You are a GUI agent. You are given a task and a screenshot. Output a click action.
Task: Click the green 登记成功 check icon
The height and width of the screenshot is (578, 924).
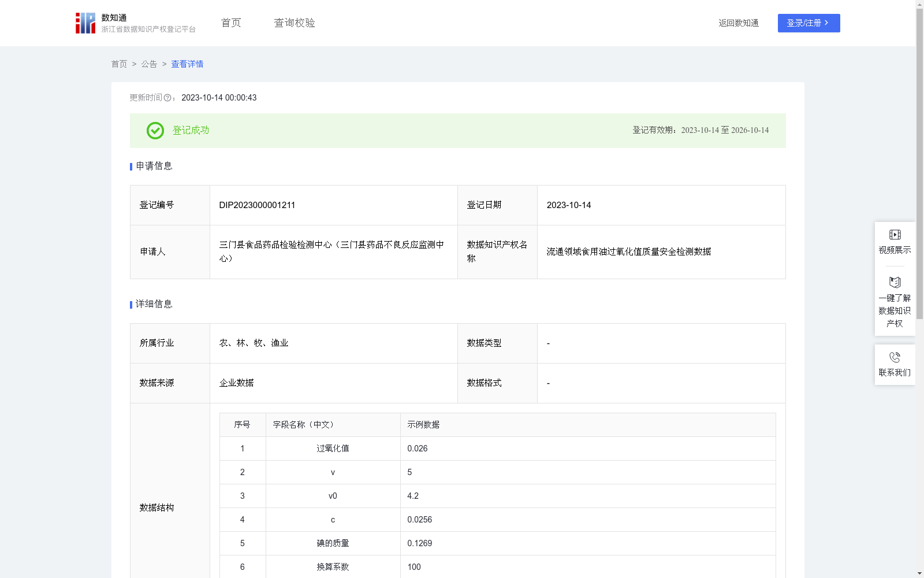[x=155, y=131]
